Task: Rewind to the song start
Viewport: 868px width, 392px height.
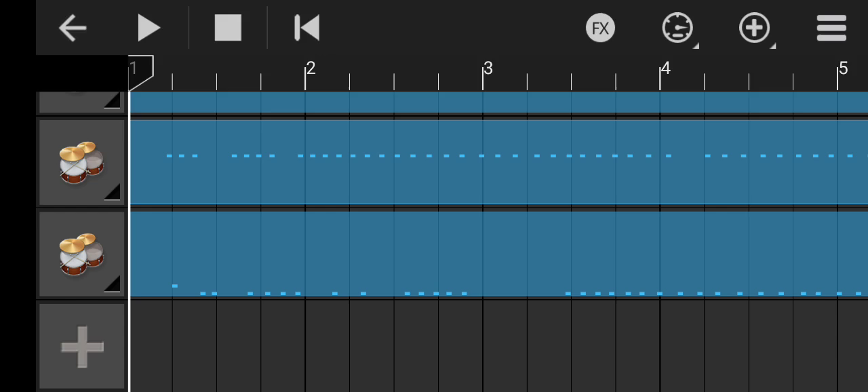Action: (307, 28)
